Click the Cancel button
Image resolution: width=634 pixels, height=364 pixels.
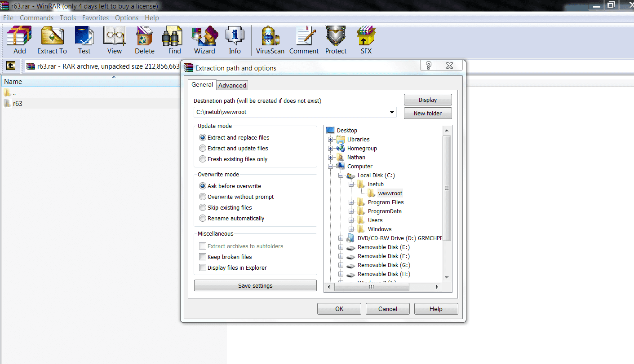click(x=388, y=309)
